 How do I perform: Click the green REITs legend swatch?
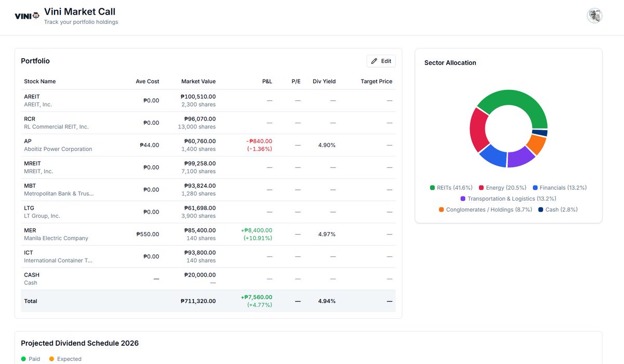tap(432, 188)
